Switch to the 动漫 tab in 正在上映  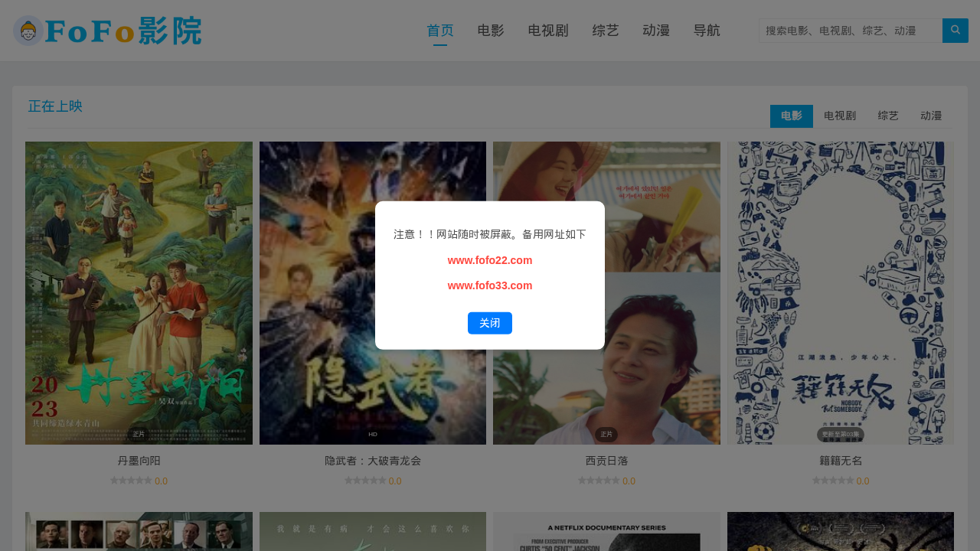pos(931,116)
